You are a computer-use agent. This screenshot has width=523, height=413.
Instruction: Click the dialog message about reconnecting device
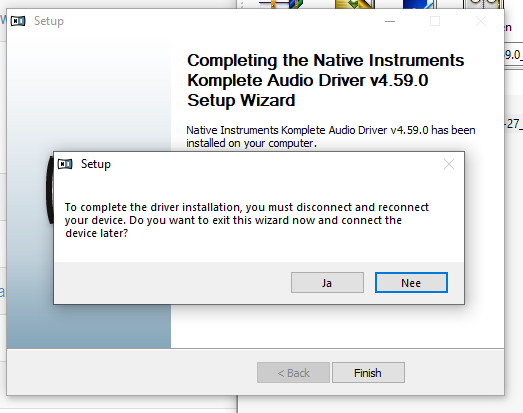click(247, 220)
